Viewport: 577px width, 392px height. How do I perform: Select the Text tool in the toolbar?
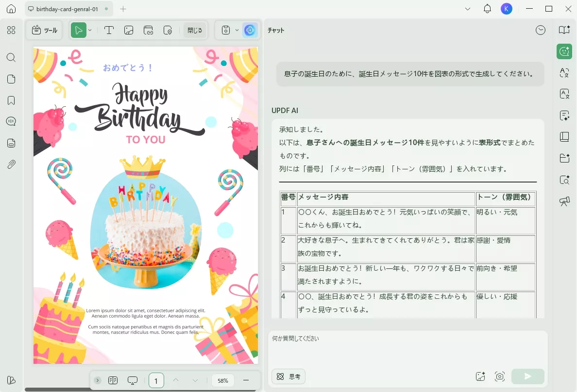coord(109,30)
